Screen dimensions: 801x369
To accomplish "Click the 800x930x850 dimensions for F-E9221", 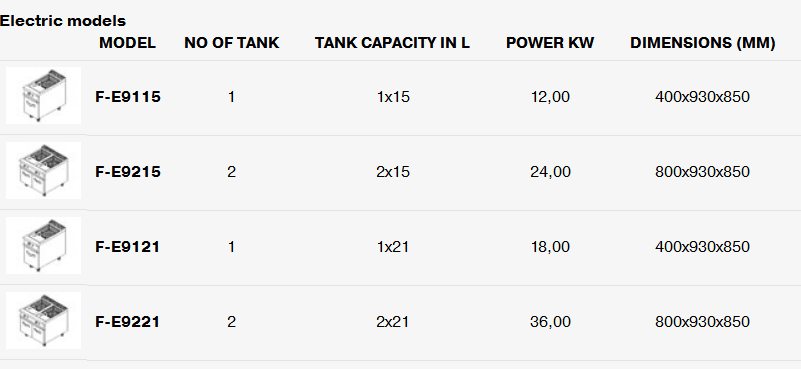I will 702,322.
